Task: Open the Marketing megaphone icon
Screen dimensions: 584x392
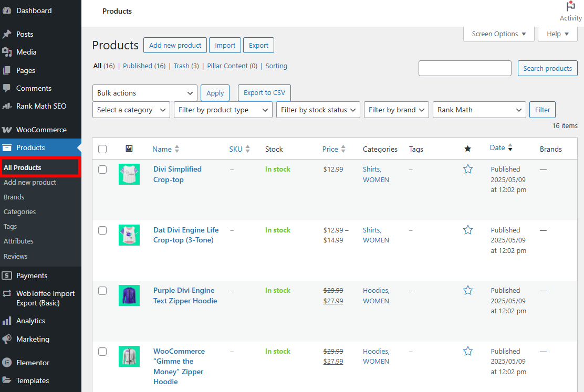Action: [x=7, y=339]
